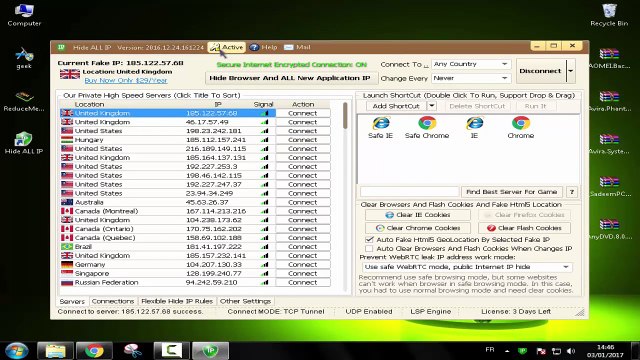Click Hide ALL IP tray shield icon

522,351
